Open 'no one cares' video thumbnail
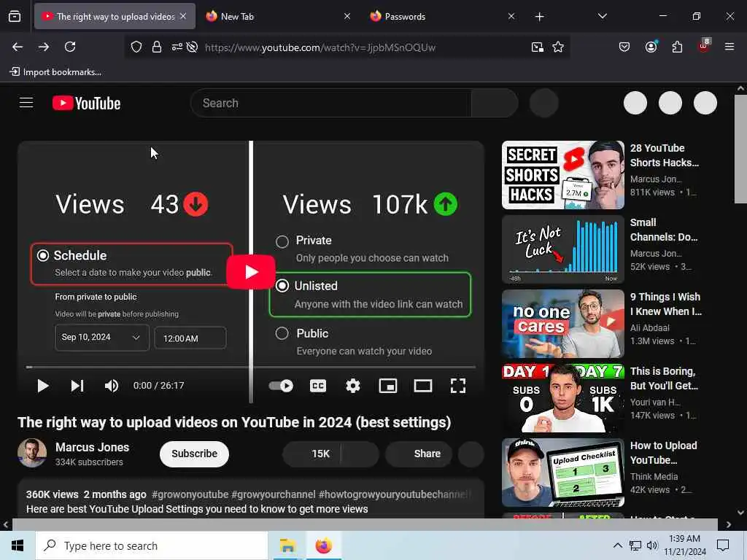 point(562,323)
